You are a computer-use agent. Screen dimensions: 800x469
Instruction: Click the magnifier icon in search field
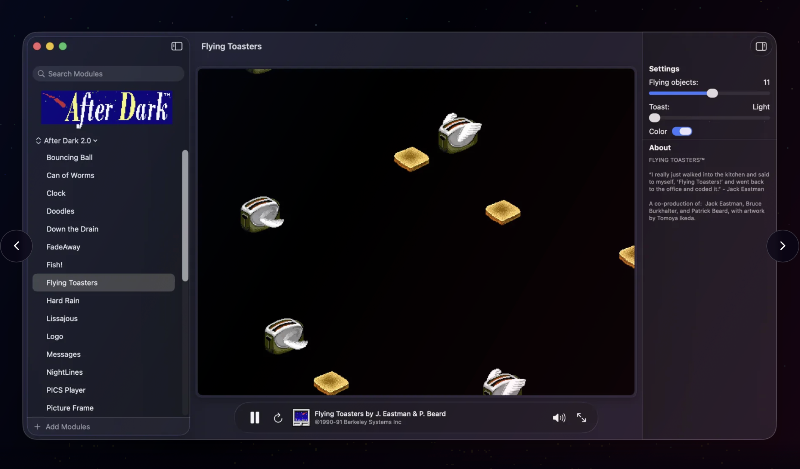[x=41, y=73]
